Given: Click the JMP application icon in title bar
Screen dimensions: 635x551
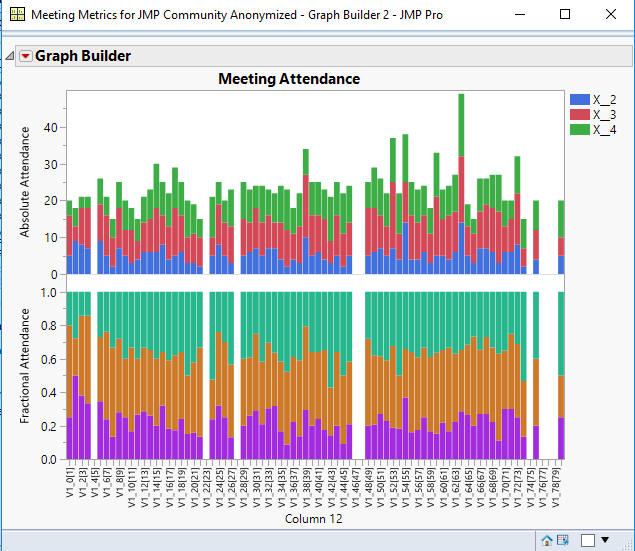Looking at the screenshot, I should [x=17, y=15].
